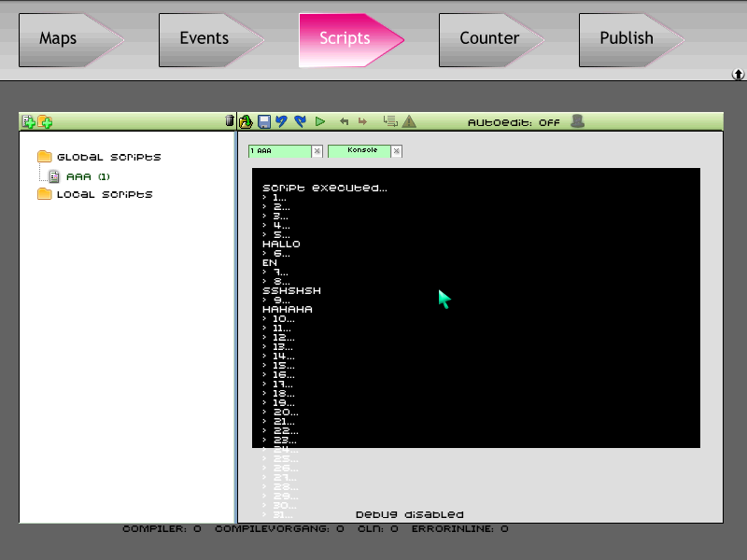Close the Konsole tab
Image resolution: width=747 pixels, height=560 pixels.
(x=396, y=151)
